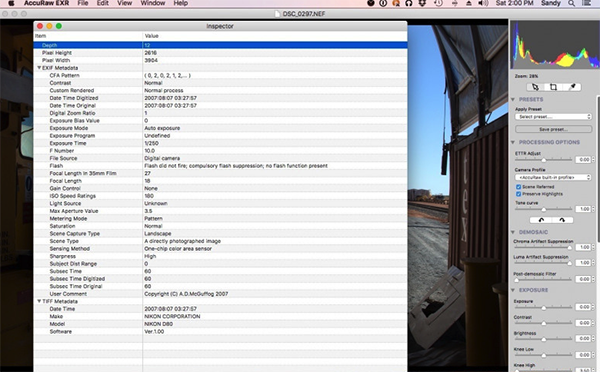Click the headphones menu bar icon

coord(409,3)
